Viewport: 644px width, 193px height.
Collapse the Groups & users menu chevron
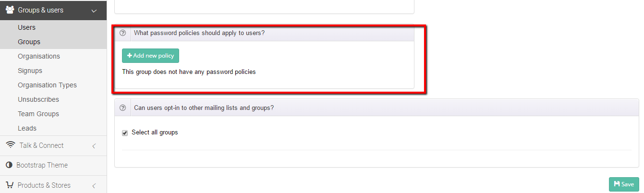coord(94,11)
